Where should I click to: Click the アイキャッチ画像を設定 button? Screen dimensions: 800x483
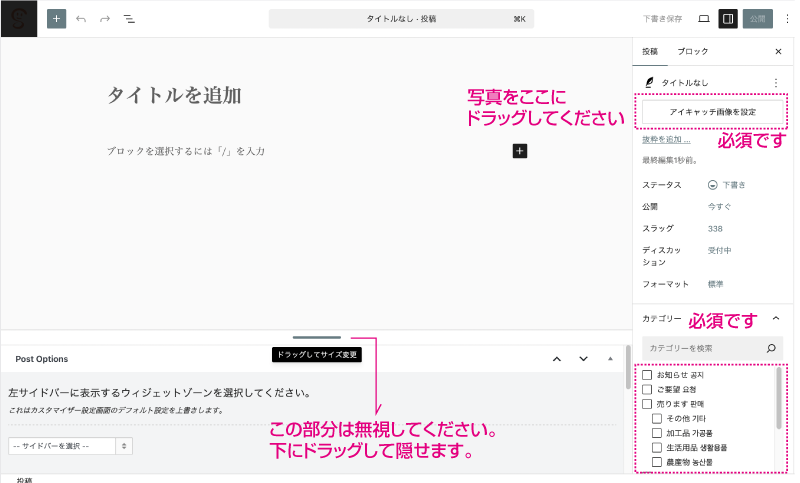(712, 111)
